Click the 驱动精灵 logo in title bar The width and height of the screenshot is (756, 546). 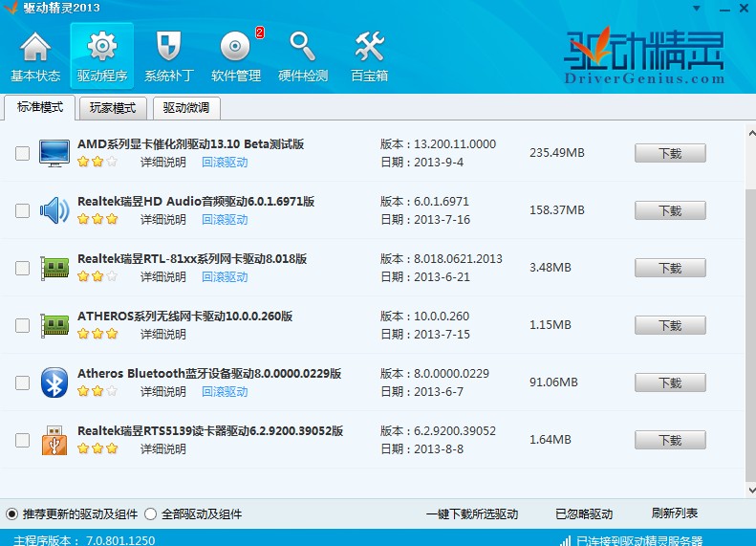click(11, 8)
